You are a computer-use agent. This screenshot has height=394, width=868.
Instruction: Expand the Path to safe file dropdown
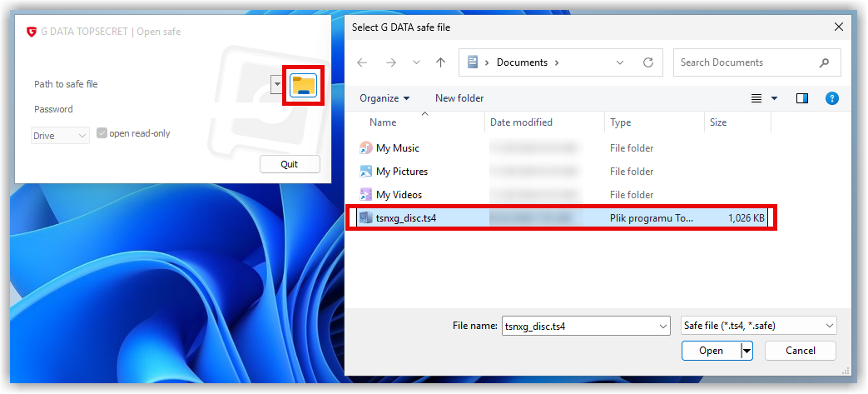click(x=277, y=85)
